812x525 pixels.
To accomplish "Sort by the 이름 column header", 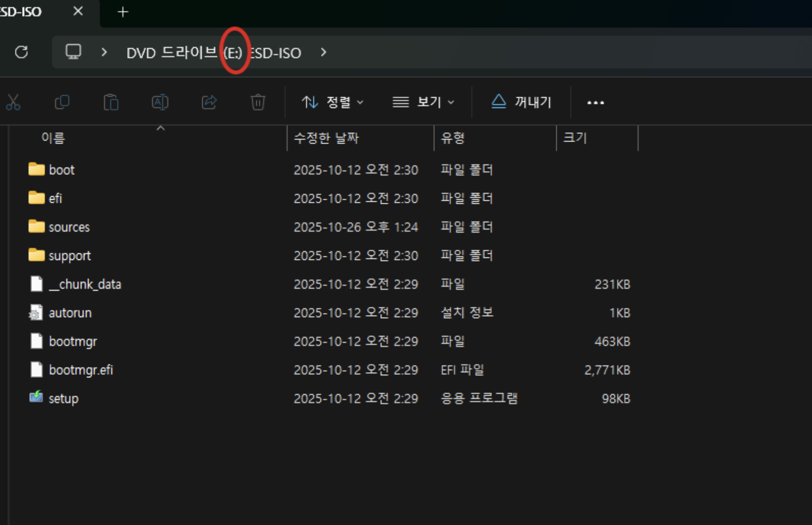I will pos(53,138).
